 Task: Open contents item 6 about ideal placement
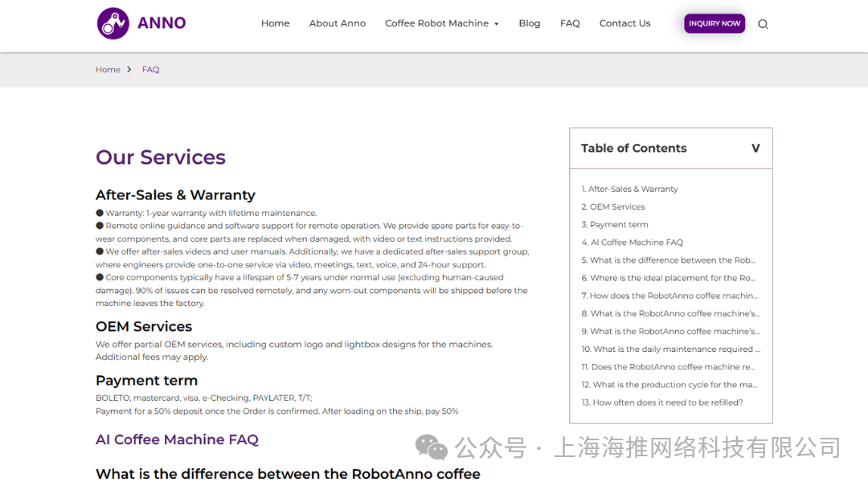click(x=668, y=278)
